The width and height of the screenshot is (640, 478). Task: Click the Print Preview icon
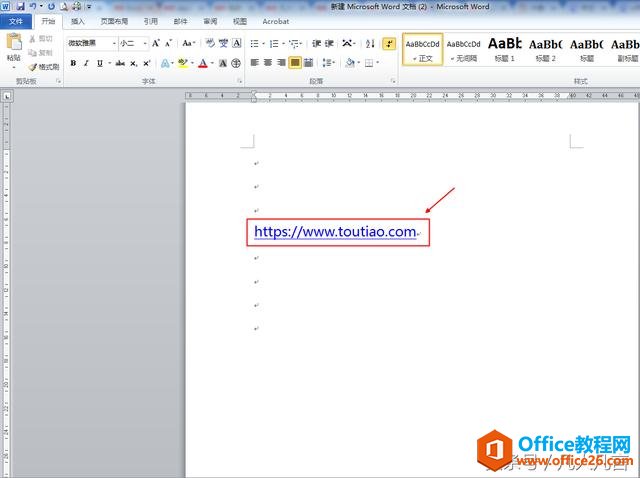point(64,7)
